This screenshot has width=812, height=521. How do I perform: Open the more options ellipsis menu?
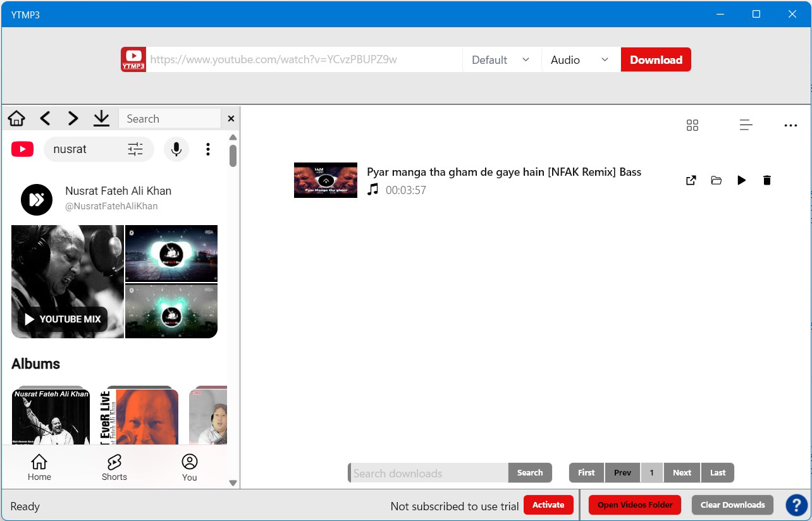[790, 125]
